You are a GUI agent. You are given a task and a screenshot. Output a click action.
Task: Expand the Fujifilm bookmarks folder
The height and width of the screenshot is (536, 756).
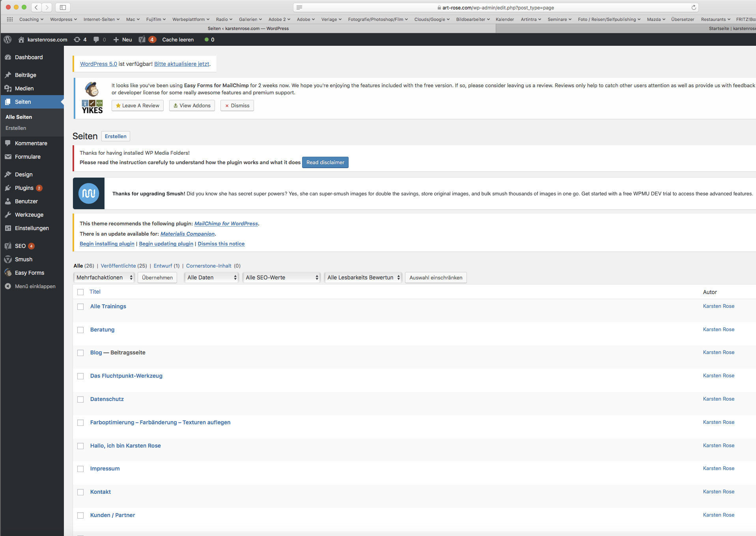[156, 19]
